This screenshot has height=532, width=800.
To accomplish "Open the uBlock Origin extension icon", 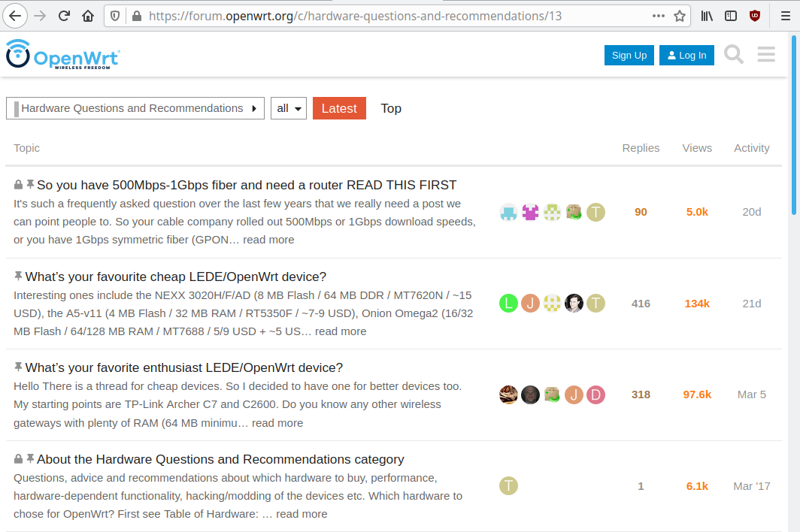I will [755, 16].
